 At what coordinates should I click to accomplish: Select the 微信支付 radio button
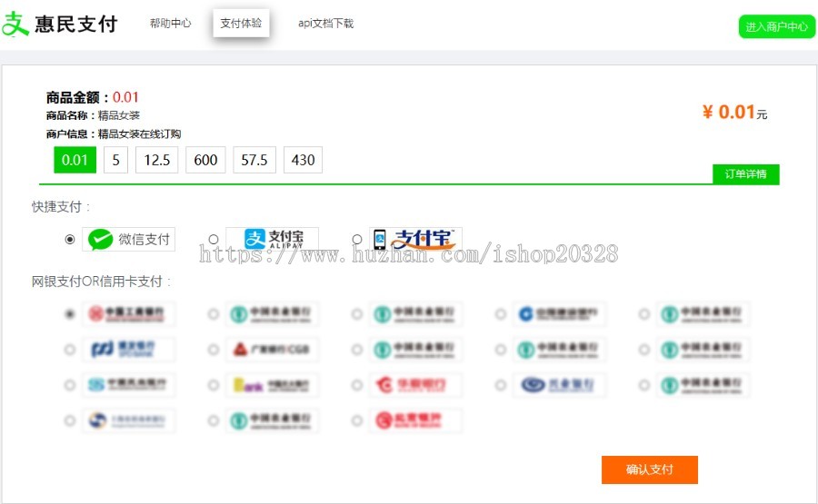pyautogui.click(x=70, y=239)
